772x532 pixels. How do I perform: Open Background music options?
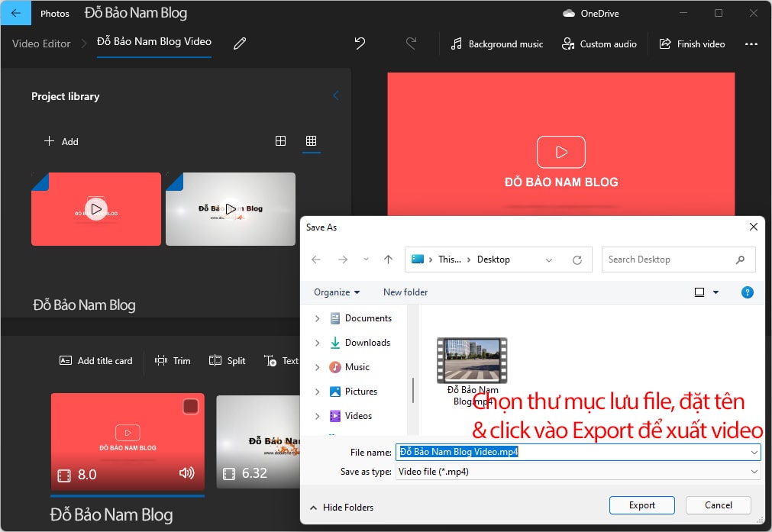coord(497,44)
